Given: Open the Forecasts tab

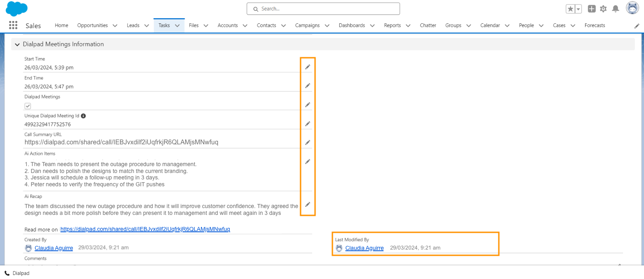Looking at the screenshot, I should pos(595,25).
